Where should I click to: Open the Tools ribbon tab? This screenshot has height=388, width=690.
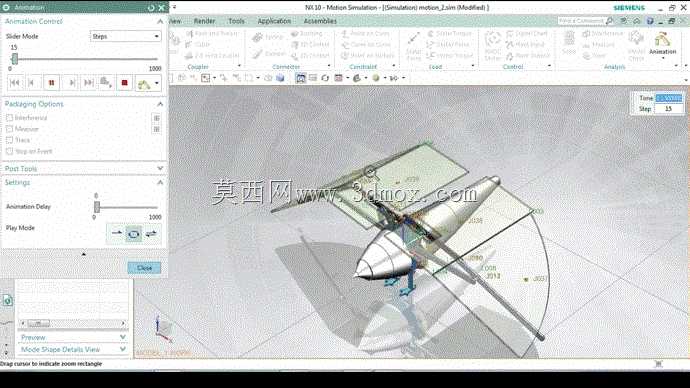click(236, 21)
